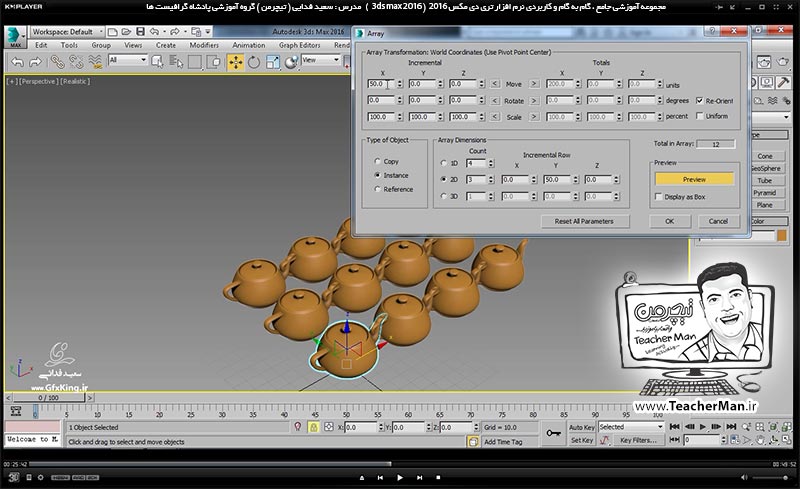Activate the Select Object tool
800x489 pixels.
[157, 63]
